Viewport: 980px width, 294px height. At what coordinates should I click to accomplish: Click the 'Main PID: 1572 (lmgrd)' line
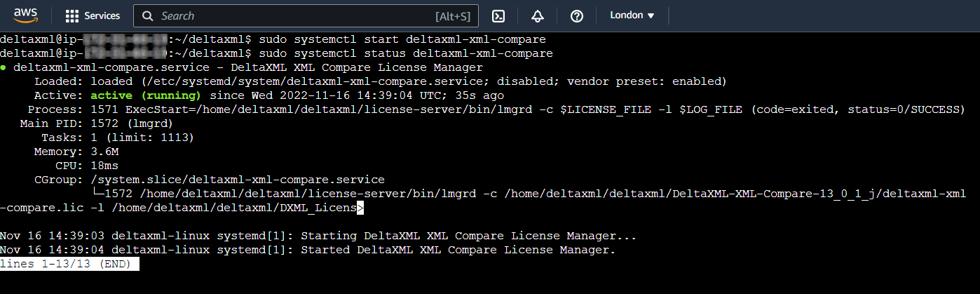tap(97, 123)
